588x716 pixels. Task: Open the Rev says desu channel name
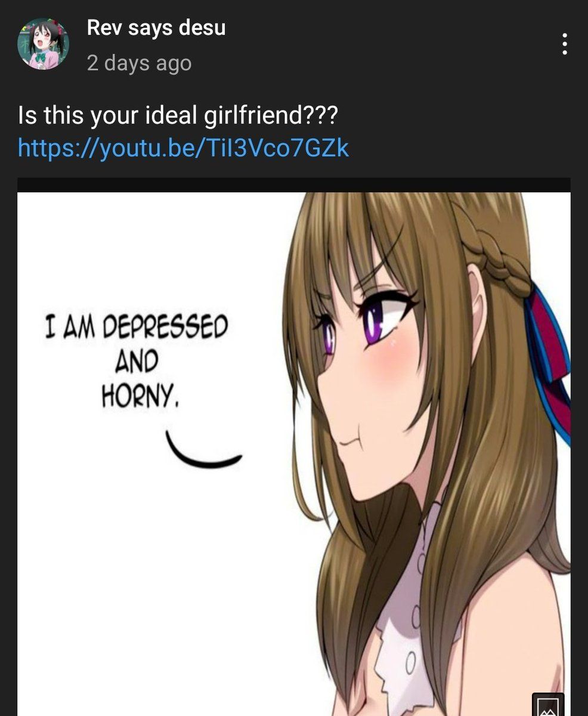pyautogui.click(x=156, y=27)
